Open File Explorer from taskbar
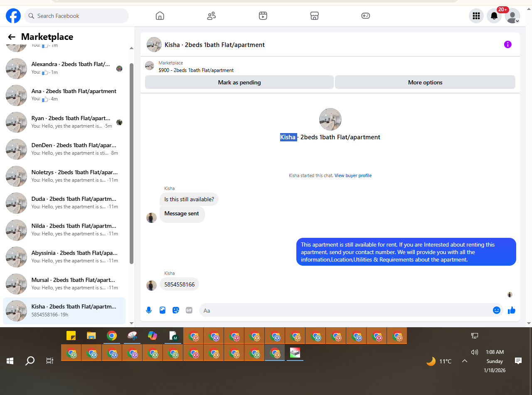Screen dimensions: 532x395 click(x=91, y=336)
